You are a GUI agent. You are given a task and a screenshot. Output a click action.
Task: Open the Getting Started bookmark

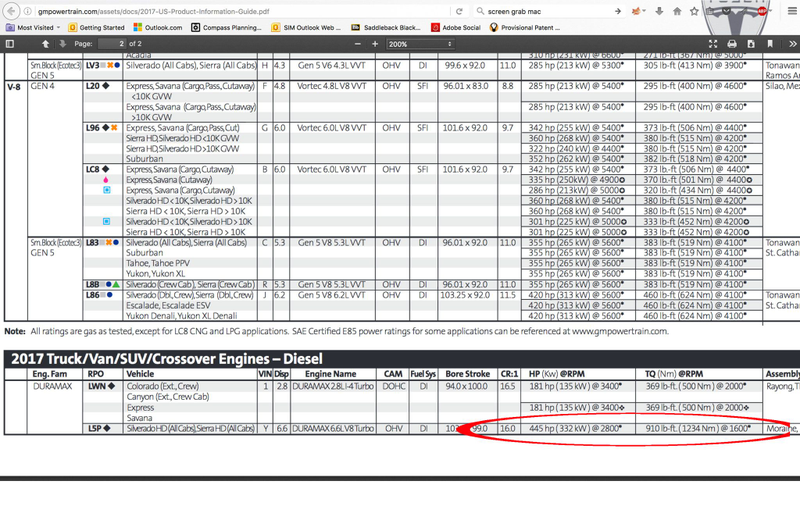96,28
